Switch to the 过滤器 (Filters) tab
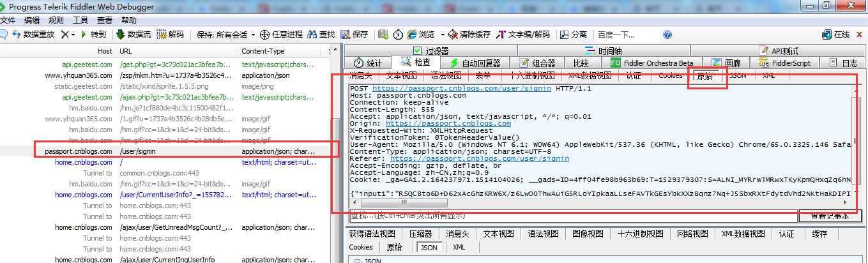The image size is (868, 263). 430,51
